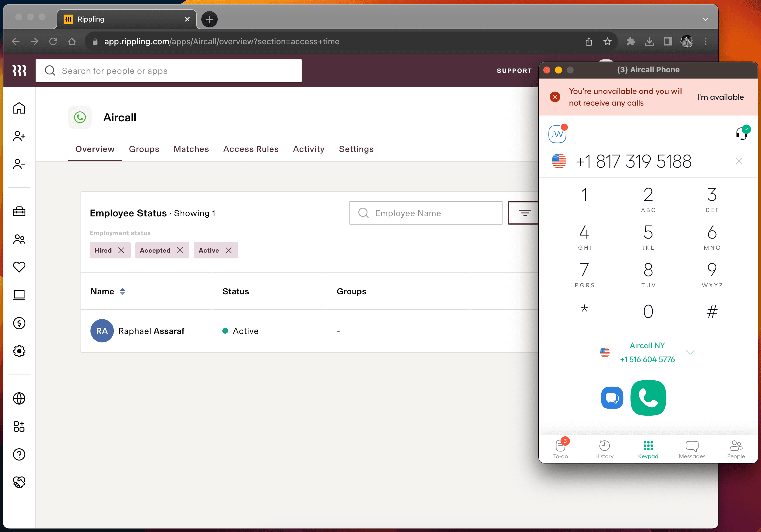Click the blue chat message icon
761x532 pixels.
point(612,398)
